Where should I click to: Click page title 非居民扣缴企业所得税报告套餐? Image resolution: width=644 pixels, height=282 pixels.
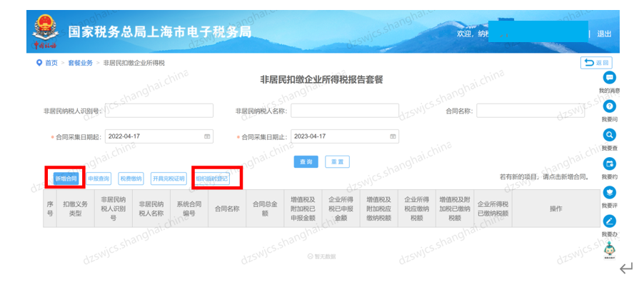[321, 80]
